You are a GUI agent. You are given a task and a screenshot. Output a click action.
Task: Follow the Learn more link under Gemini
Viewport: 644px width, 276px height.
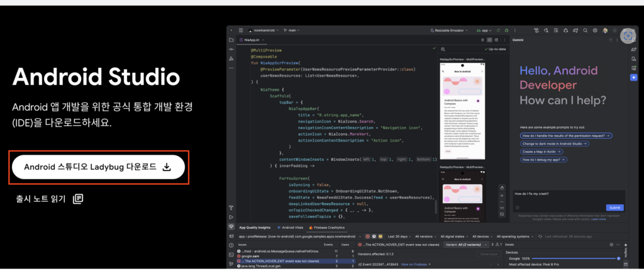click(x=599, y=219)
